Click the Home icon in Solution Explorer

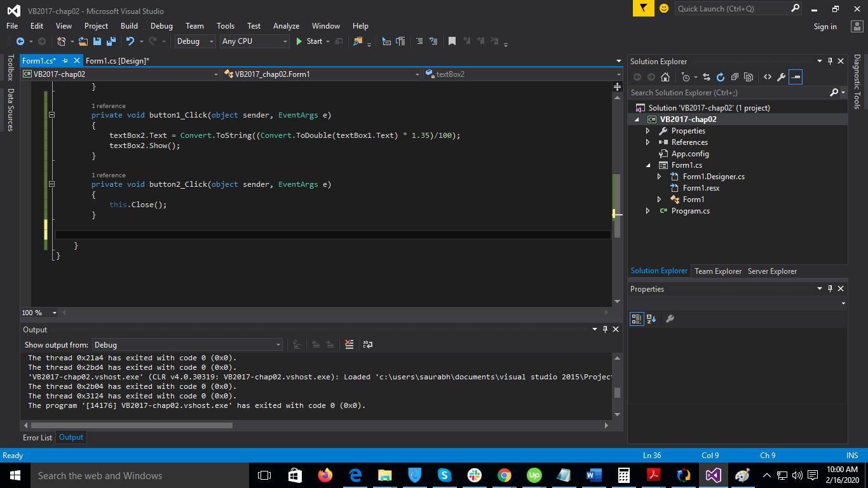[x=665, y=77]
